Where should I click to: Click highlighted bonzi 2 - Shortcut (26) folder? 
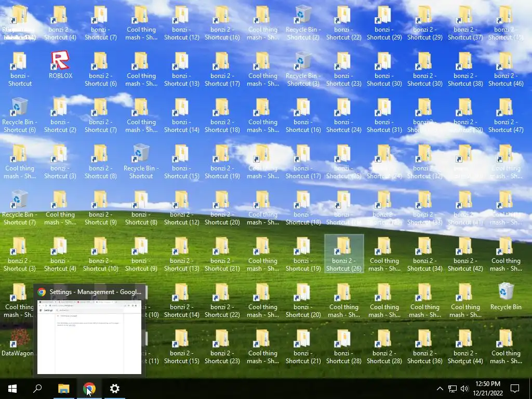coord(344,254)
